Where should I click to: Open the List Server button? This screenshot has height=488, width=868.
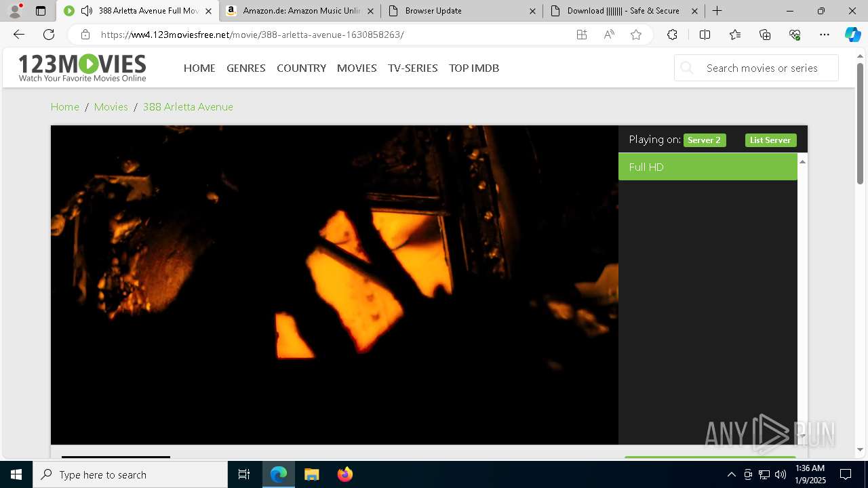coord(770,140)
